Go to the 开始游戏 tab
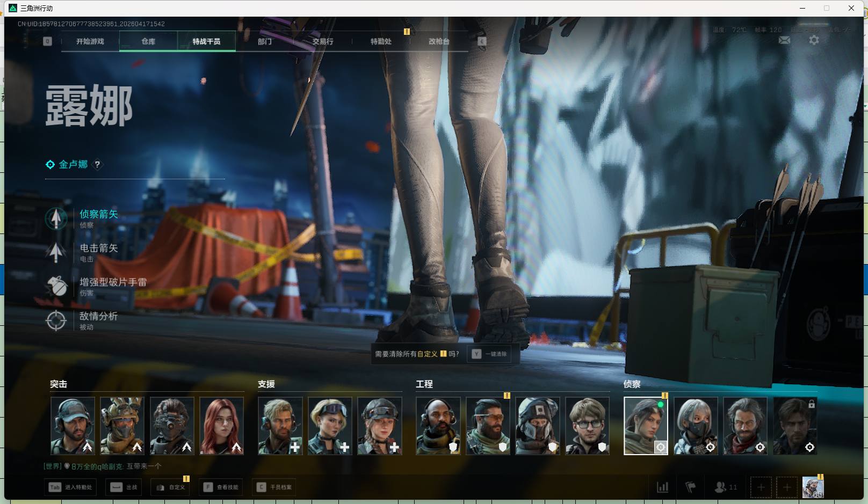 coord(90,41)
